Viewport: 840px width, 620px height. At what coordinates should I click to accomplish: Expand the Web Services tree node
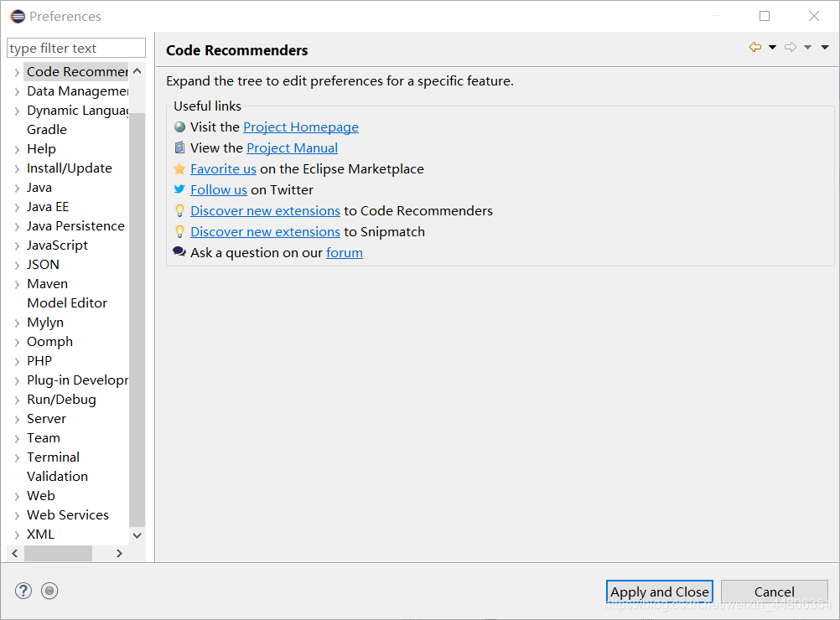pyautogui.click(x=17, y=515)
